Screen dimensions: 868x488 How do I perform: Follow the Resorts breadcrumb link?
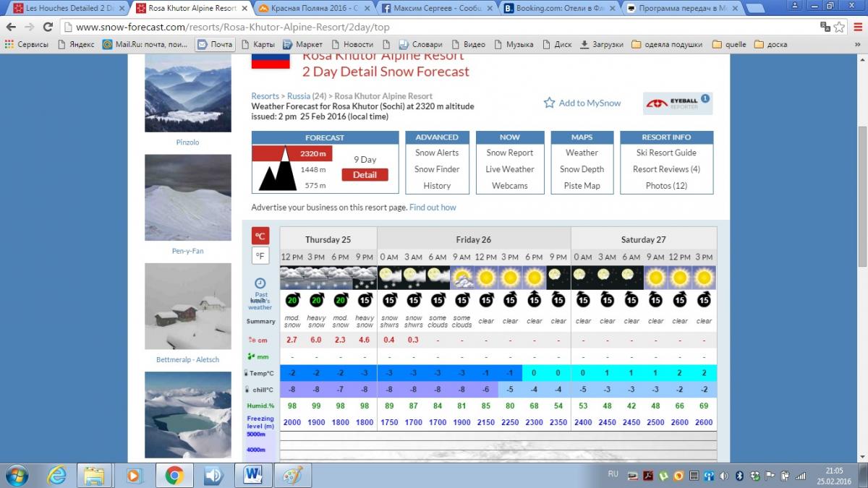click(x=265, y=96)
